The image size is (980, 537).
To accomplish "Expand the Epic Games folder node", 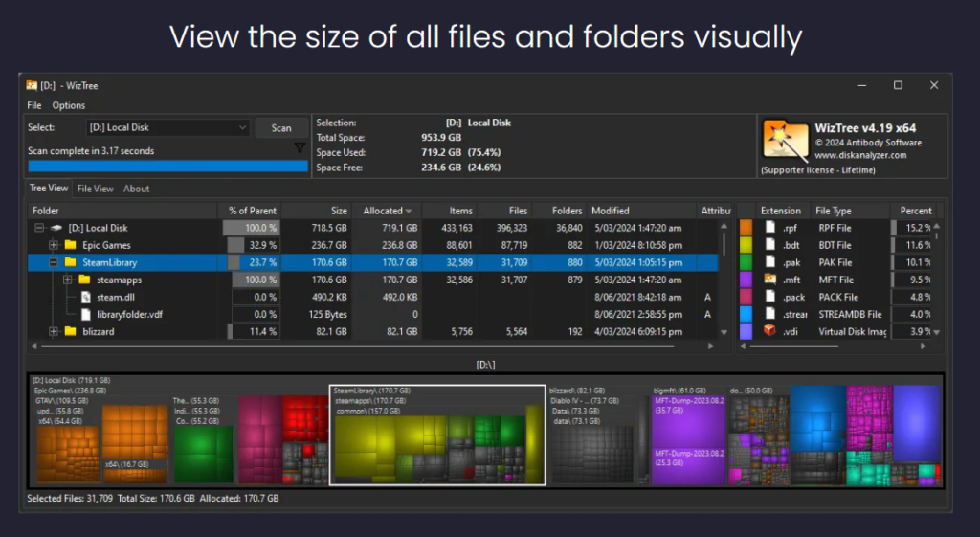I will coord(54,245).
